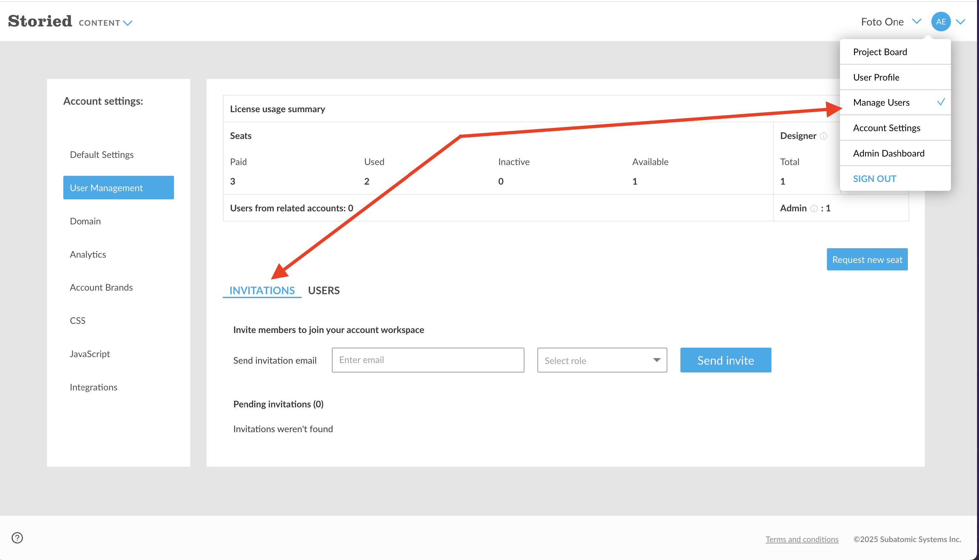The width and height of the screenshot is (979, 560).
Task: Open Account Brands in settings sidebar
Action: (x=101, y=287)
